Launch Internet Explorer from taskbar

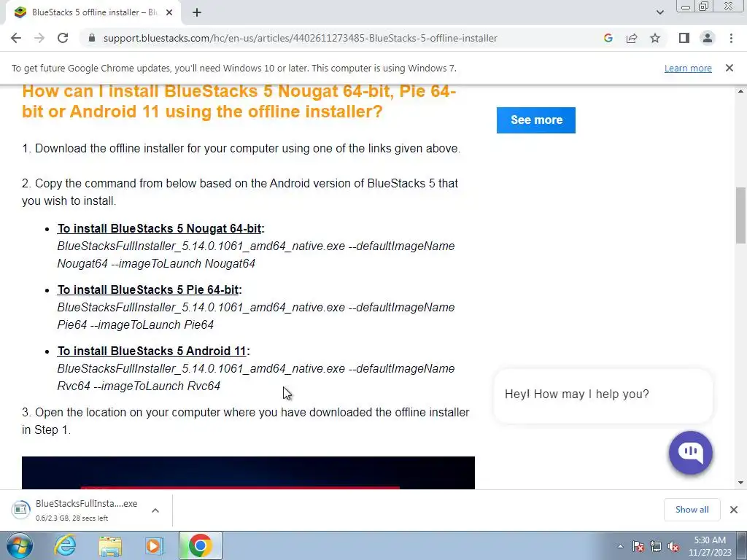point(65,545)
